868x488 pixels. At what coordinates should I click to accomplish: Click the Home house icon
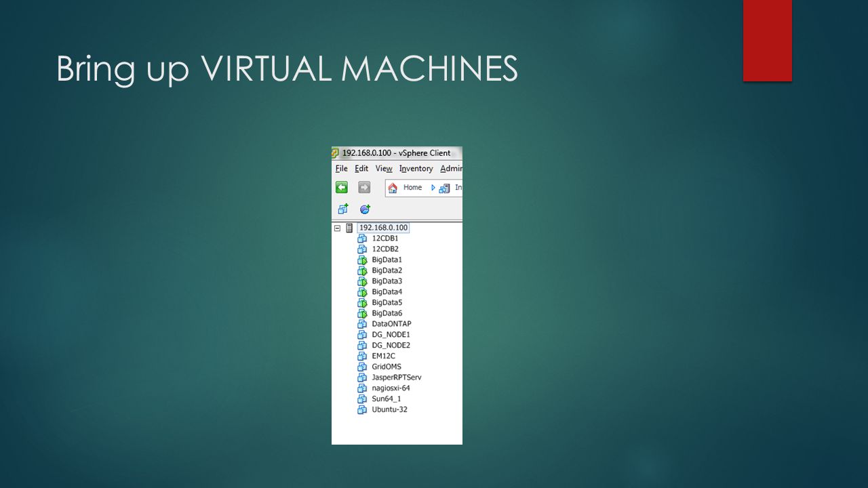coord(393,188)
